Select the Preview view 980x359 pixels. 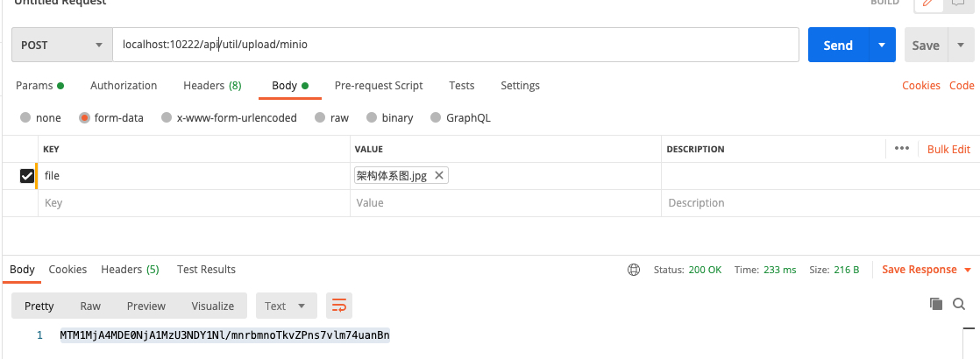click(146, 306)
